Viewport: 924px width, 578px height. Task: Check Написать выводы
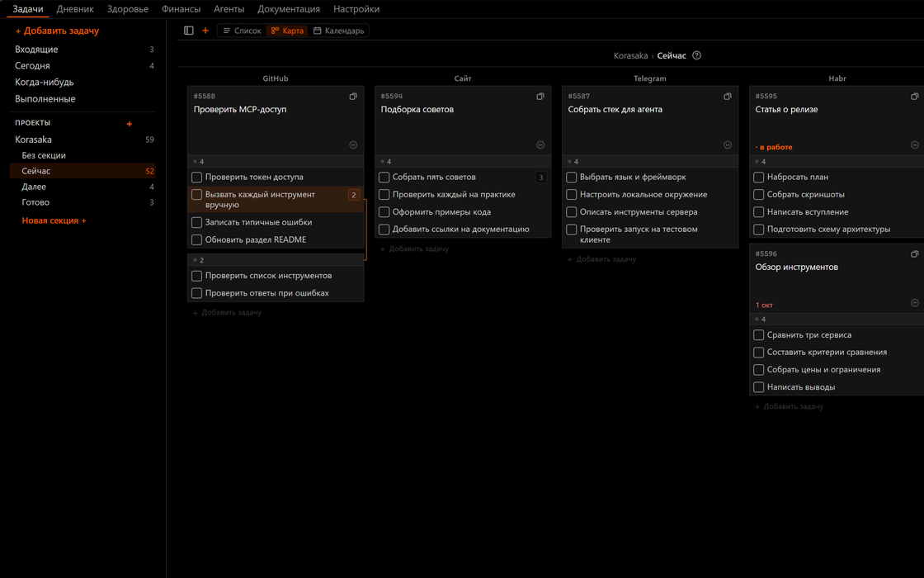(759, 387)
